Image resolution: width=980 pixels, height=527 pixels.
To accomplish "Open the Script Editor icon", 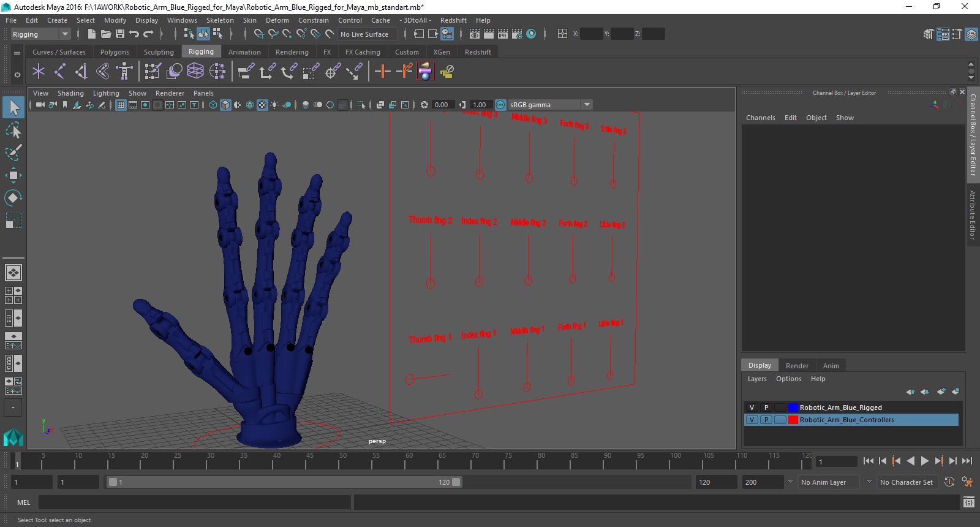I will pos(968,502).
